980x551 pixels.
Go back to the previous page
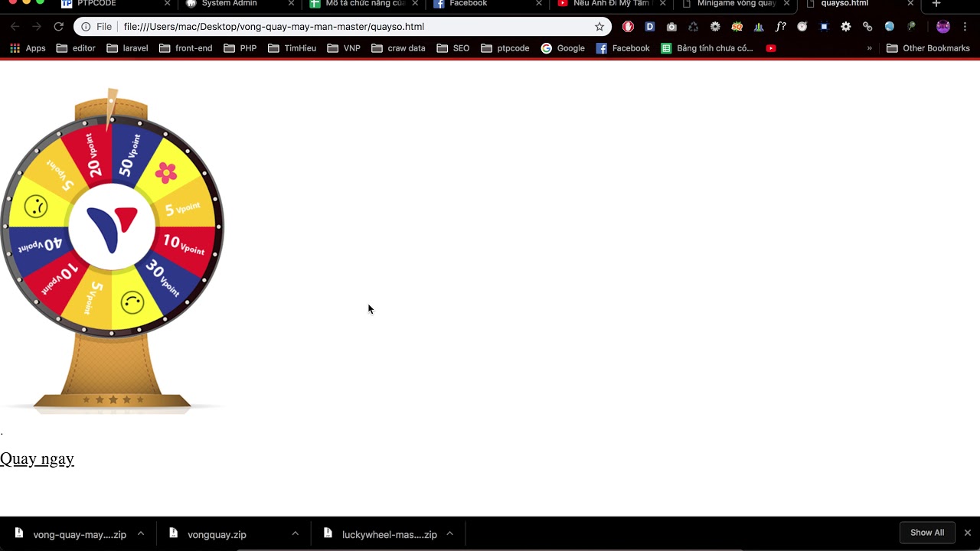15,27
